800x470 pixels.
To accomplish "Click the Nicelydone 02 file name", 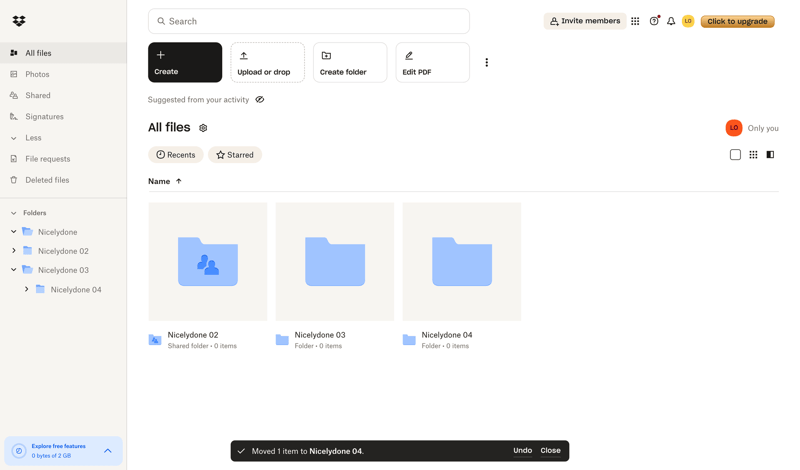I will [x=193, y=335].
